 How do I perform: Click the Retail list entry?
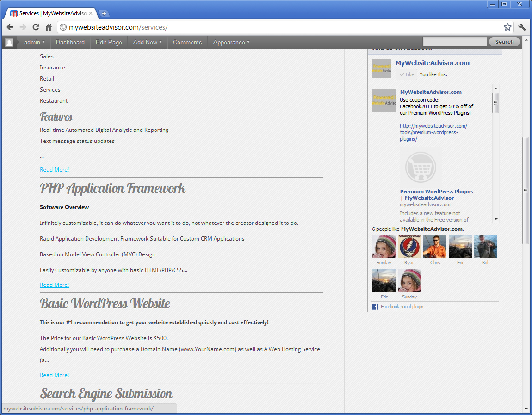(x=47, y=79)
